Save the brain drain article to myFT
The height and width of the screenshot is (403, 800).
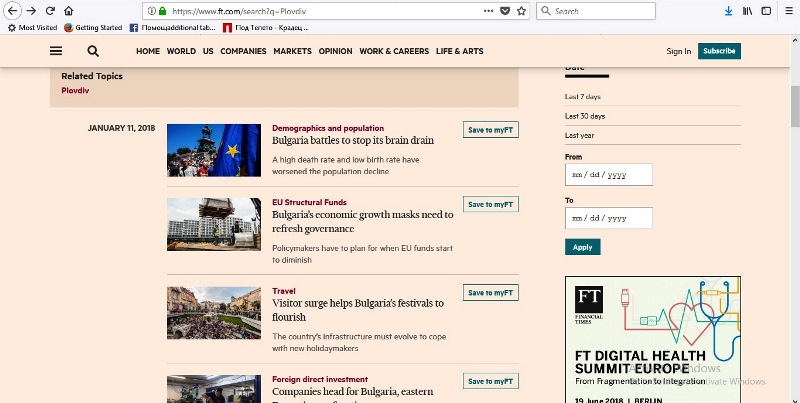[x=490, y=130]
